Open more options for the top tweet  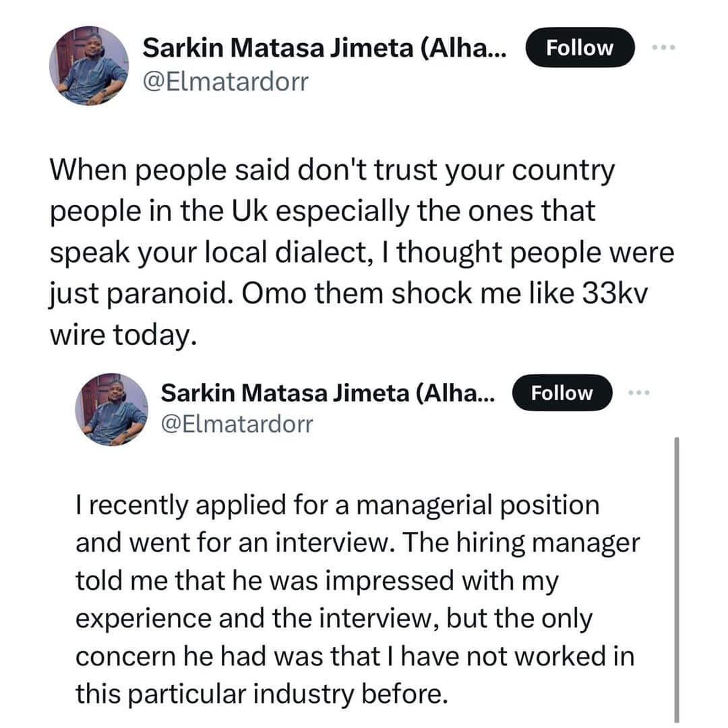point(663,49)
